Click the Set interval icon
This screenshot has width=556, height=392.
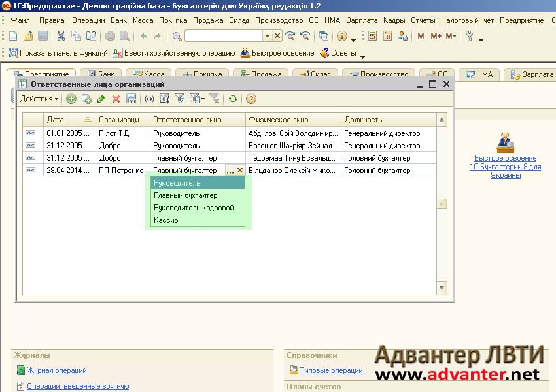coord(149,99)
